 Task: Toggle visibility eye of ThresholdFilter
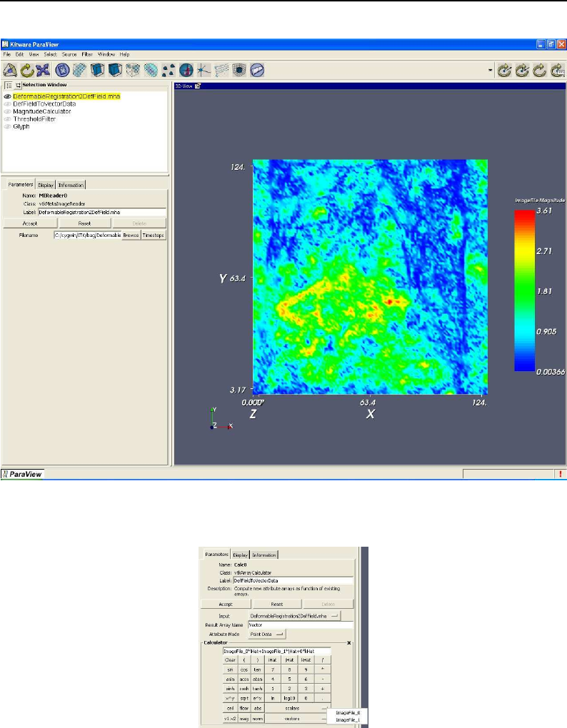pos(7,119)
